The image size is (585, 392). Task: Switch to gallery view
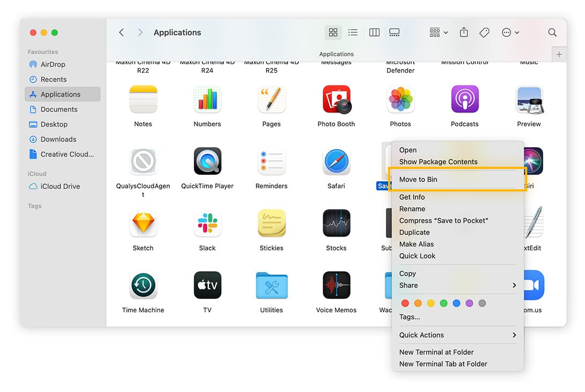[x=394, y=32]
